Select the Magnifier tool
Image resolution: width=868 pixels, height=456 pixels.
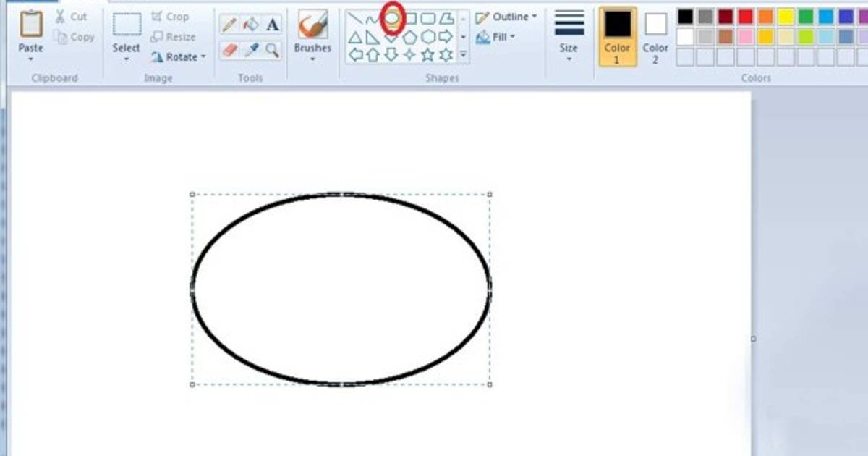272,49
